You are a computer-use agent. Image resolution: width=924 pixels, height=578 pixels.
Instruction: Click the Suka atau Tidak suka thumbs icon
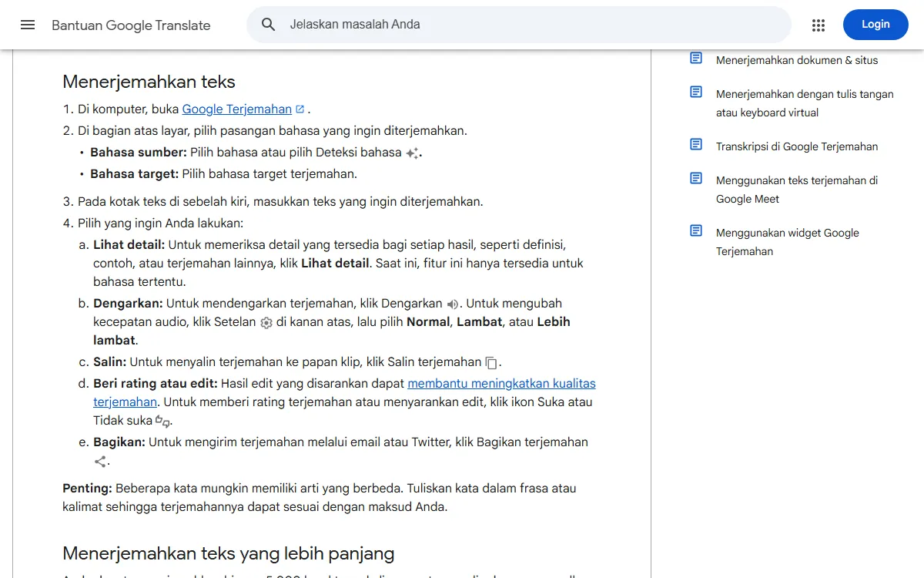tap(162, 422)
